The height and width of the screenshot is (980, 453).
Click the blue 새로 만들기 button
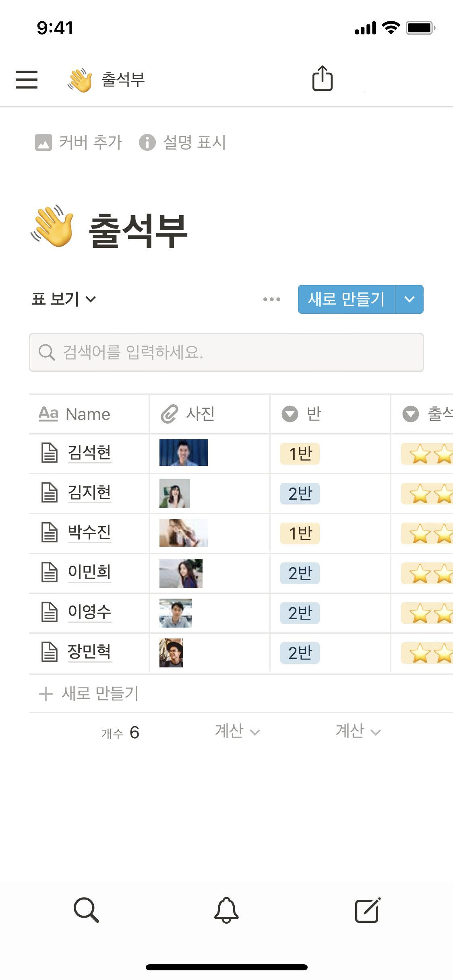coord(346,299)
